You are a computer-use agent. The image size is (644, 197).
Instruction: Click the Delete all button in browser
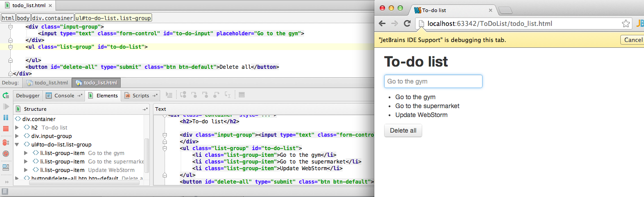click(x=403, y=130)
